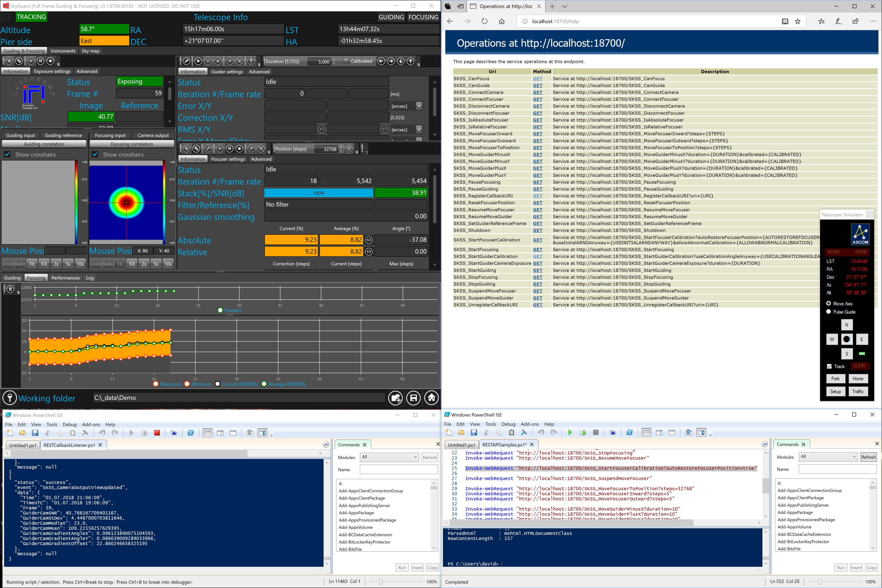The image size is (882, 588).
Task: Open the Performances tab
Action: coord(66,278)
